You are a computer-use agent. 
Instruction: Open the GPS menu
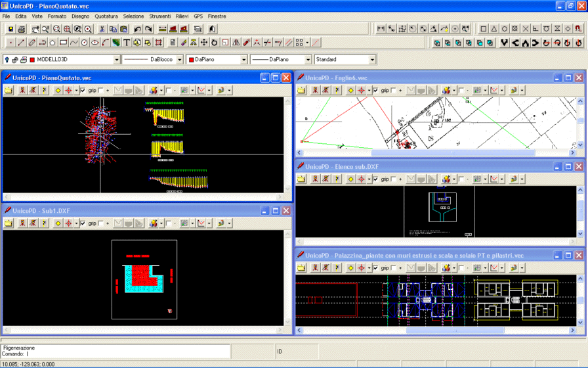pyautogui.click(x=198, y=16)
